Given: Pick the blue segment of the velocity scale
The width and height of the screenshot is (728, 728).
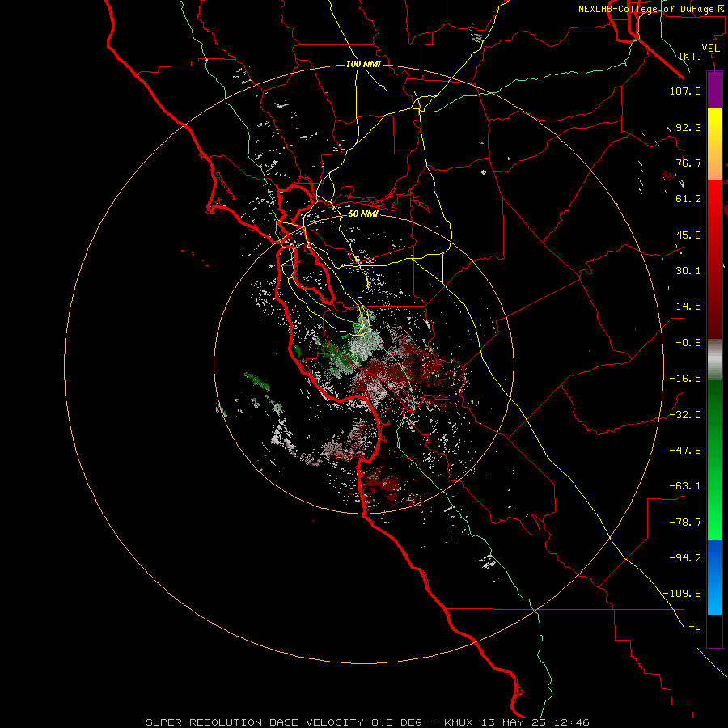Looking at the screenshot, I should [x=714, y=577].
